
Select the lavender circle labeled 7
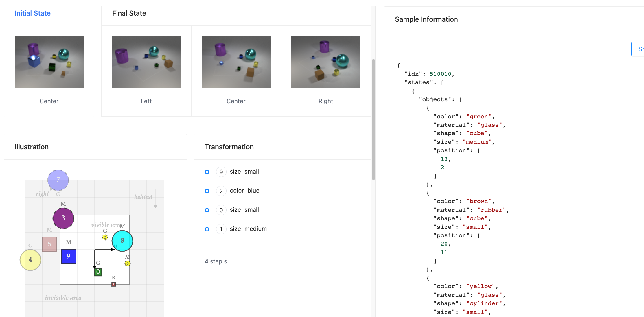58,180
